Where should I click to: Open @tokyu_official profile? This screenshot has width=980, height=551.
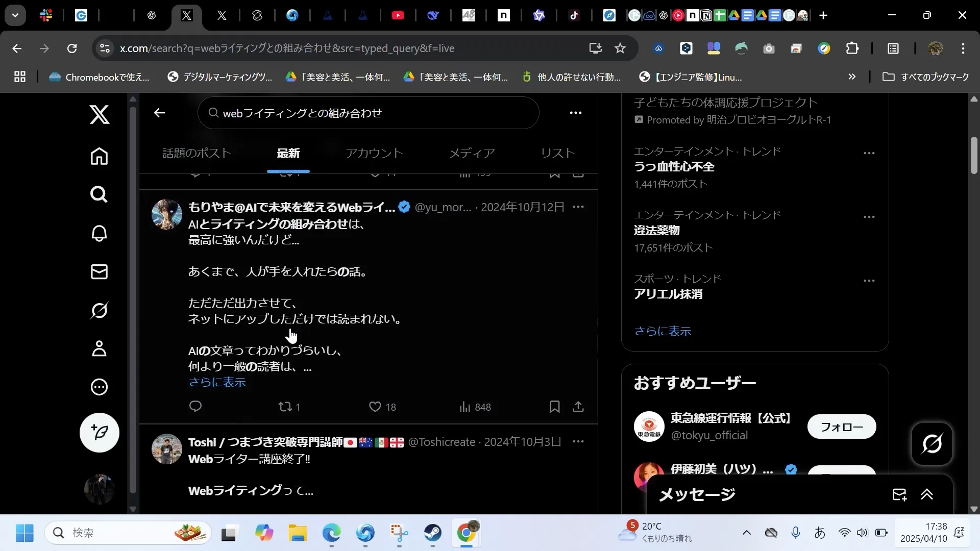point(709,435)
